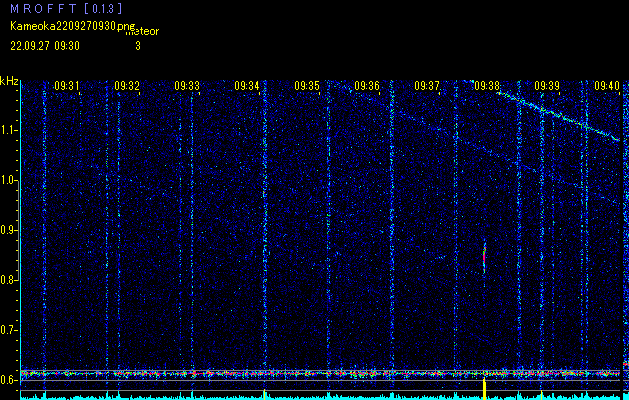
Task: Click the 09:32 time marker
Action: (x=127, y=86)
